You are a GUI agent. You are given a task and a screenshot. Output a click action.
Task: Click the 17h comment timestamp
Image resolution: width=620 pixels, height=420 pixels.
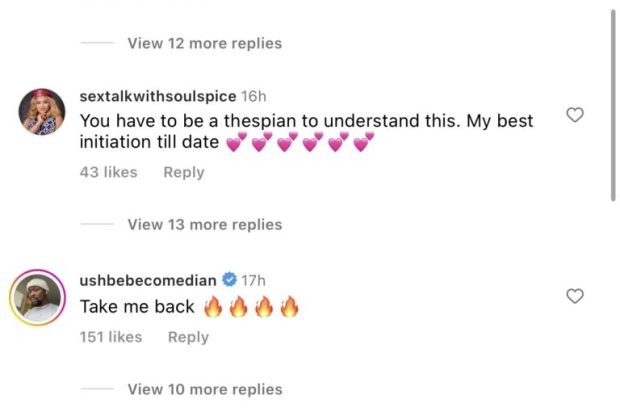coord(255,280)
